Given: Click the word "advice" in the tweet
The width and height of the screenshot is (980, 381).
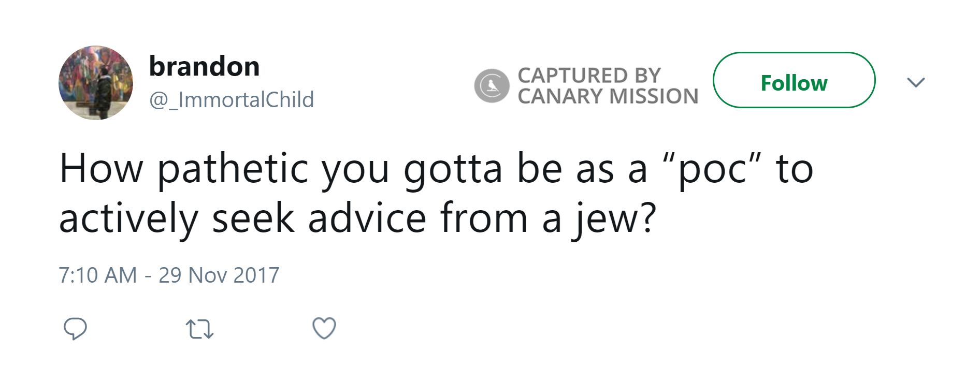Looking at the screenshot, I should (367, 218).
